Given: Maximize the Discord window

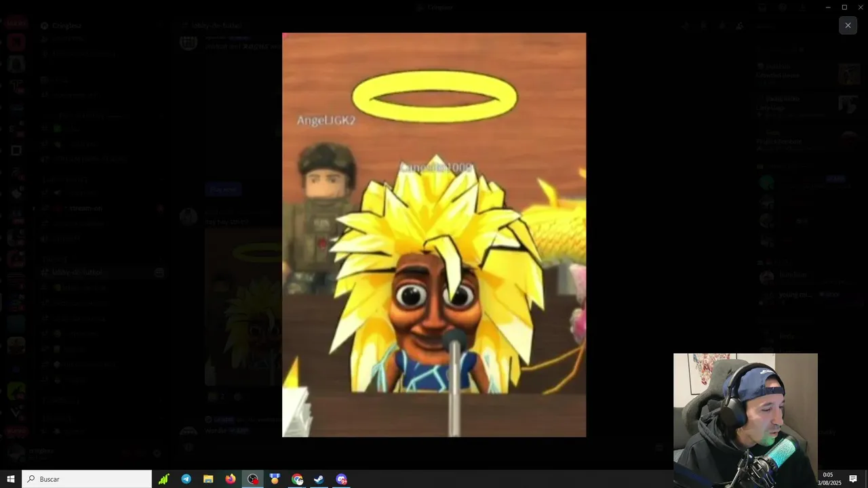Looking at the screenshot, I should (x=844, y=7).
